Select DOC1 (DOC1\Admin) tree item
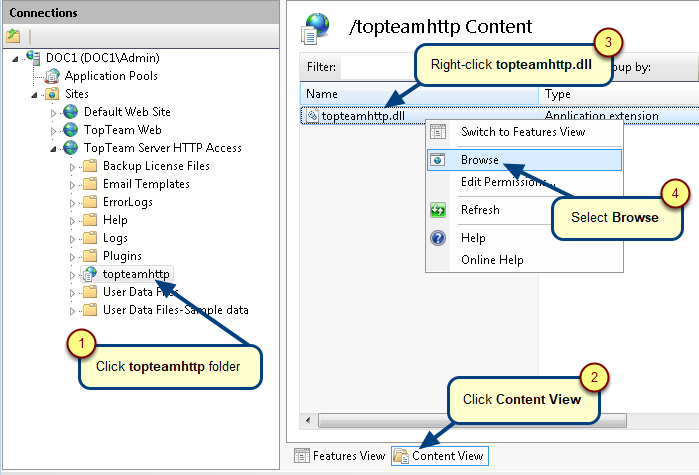 click(103, 58)
